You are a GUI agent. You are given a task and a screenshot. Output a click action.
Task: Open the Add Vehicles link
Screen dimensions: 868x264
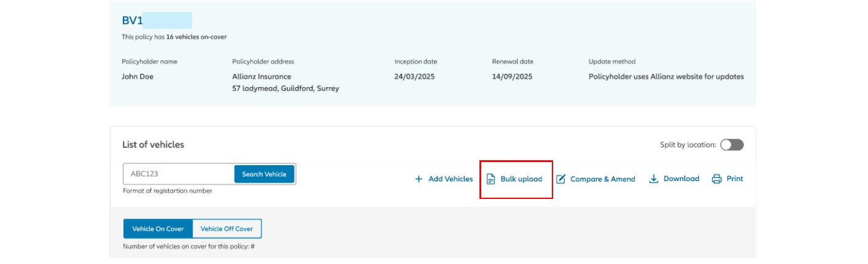tap(451, 179)
